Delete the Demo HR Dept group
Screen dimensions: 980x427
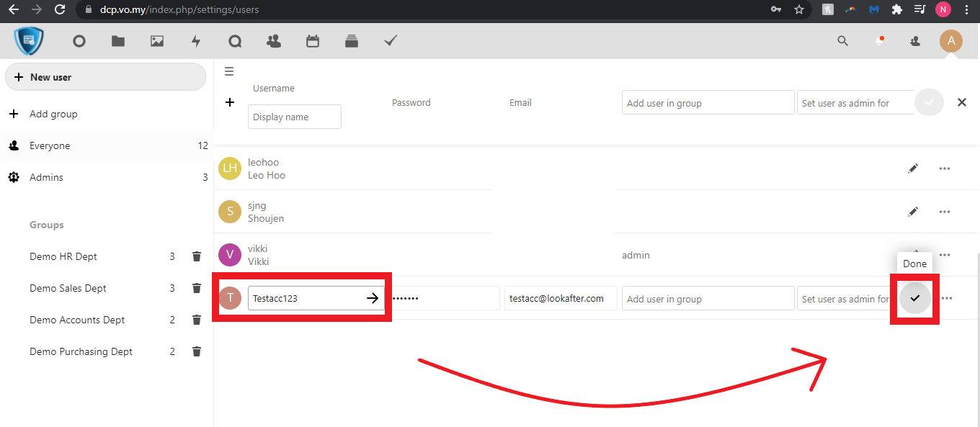point(196,256)
